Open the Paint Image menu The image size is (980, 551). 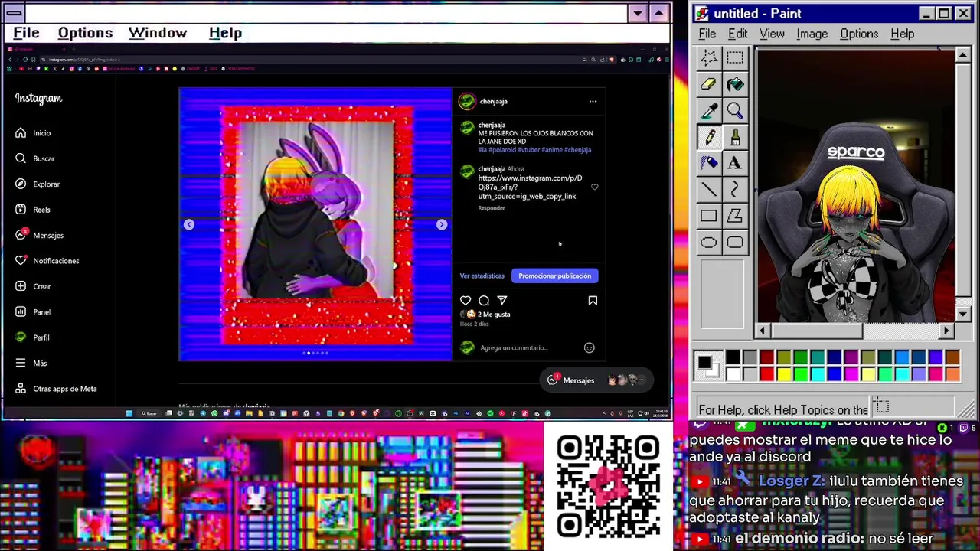click(x=812, y=34)
